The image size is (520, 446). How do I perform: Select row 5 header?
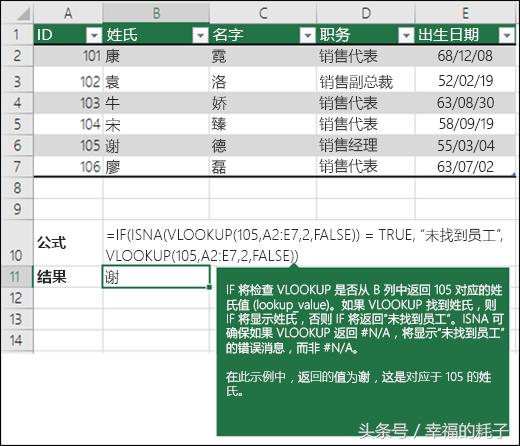(17, 124)
